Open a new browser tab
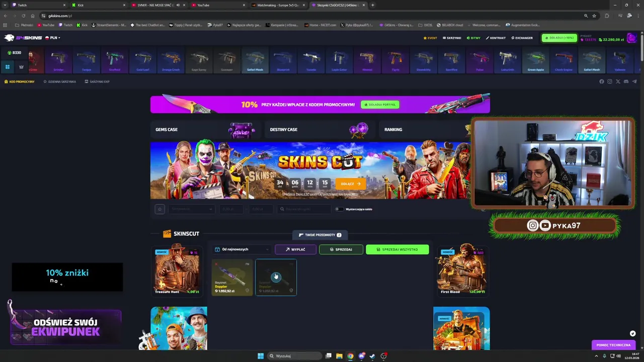 (372, 5)
